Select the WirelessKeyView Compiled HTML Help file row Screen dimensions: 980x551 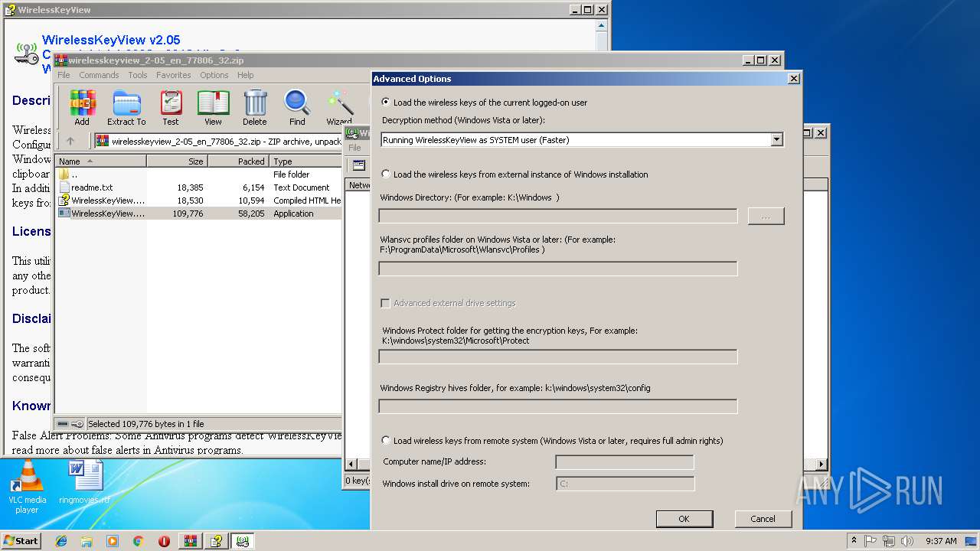199,201
